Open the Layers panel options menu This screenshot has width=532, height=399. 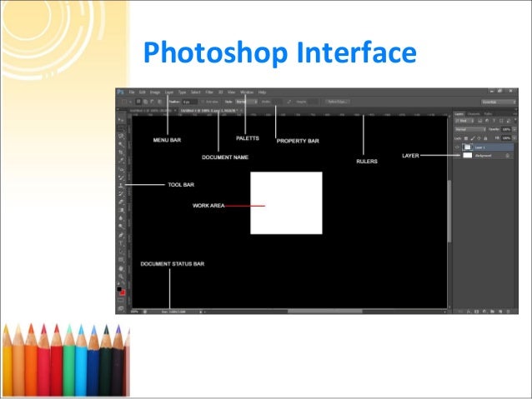(x=515, y=114)
